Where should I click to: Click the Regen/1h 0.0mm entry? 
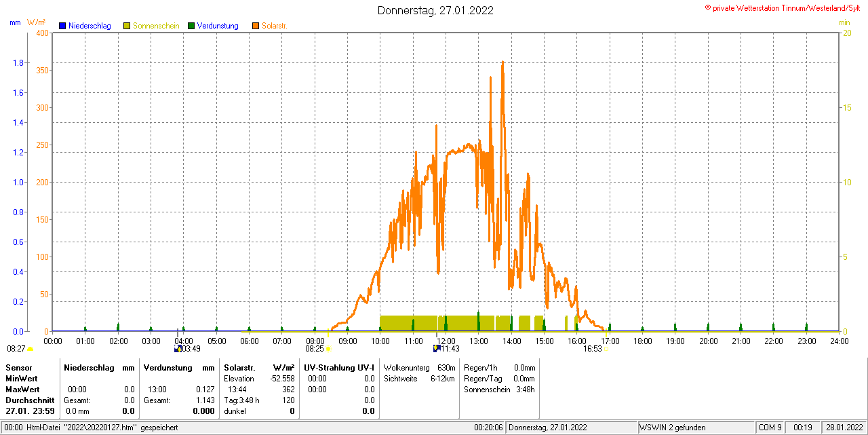coord(500,367)
